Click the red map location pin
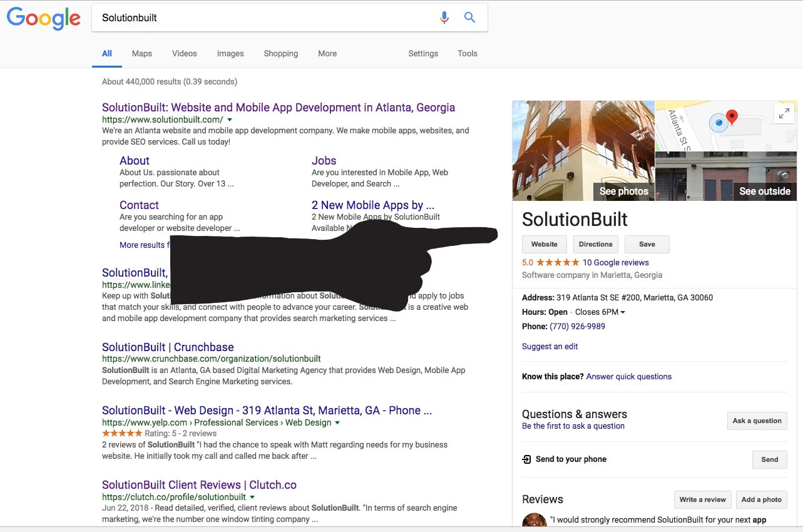This screenshot has width=803, height=532. (x=732, y=117)
